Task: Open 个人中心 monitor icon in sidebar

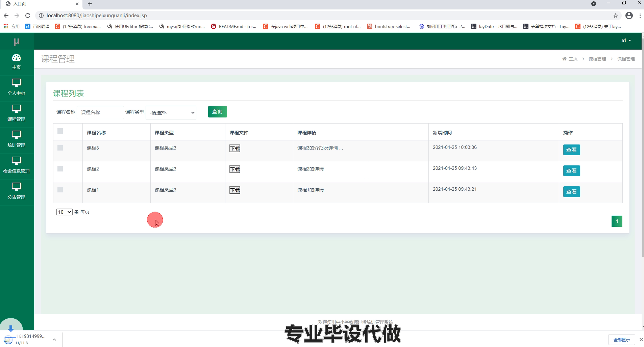Action: coord(16,83)
